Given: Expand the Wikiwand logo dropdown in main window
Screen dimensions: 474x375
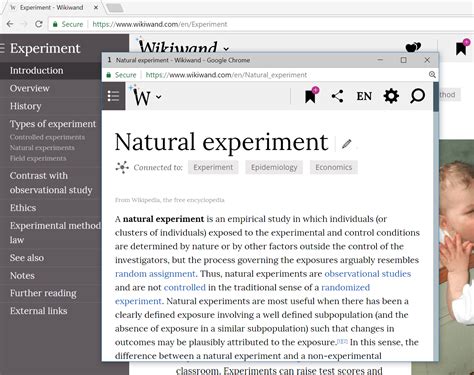Looking at the screenshot, I should [226, 49].
